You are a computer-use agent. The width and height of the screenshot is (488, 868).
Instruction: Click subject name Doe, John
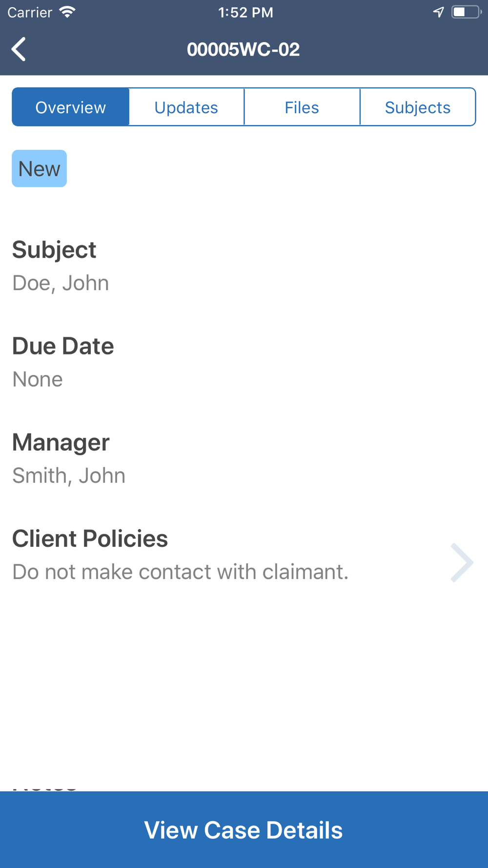(x=61, y=283)
